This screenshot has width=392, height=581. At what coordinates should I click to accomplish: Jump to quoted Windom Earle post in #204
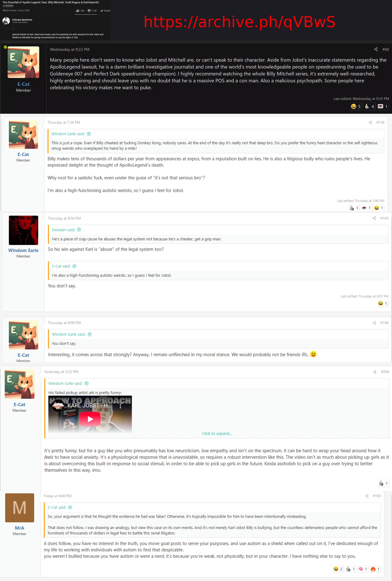pyautogui.click(x=87, y=383)
